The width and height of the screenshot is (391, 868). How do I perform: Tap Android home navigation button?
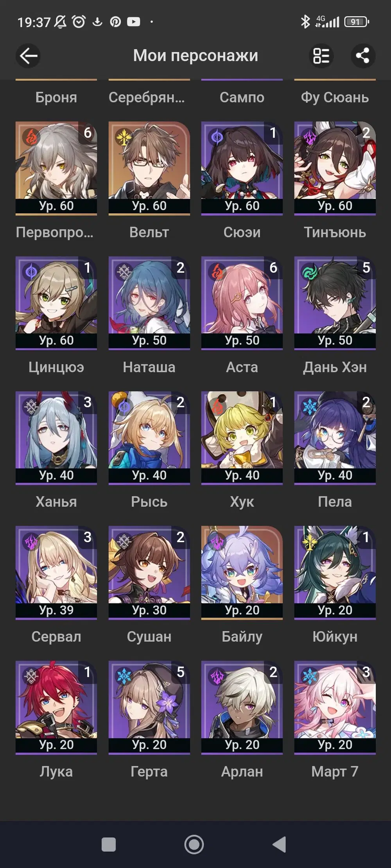[x=194, y=845]
